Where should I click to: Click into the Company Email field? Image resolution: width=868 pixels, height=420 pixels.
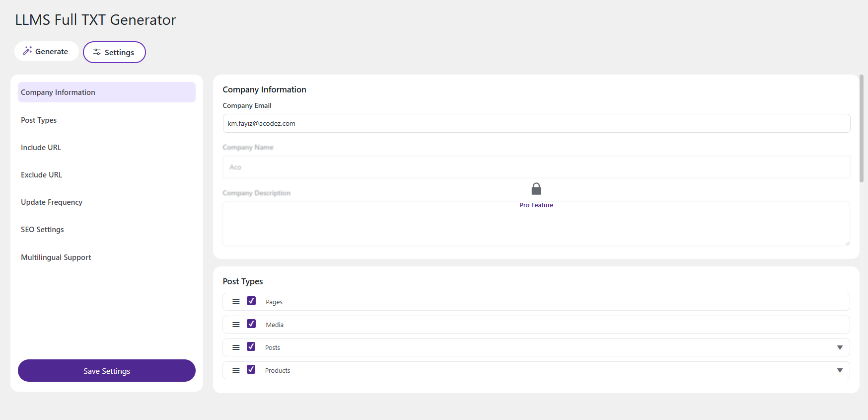pyautogui.click(x=536, y=123)
